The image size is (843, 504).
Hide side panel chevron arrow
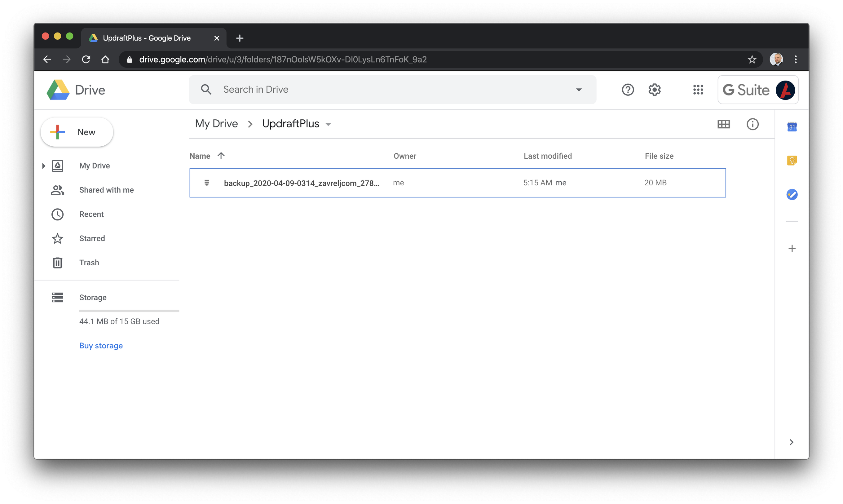(791, 442)
